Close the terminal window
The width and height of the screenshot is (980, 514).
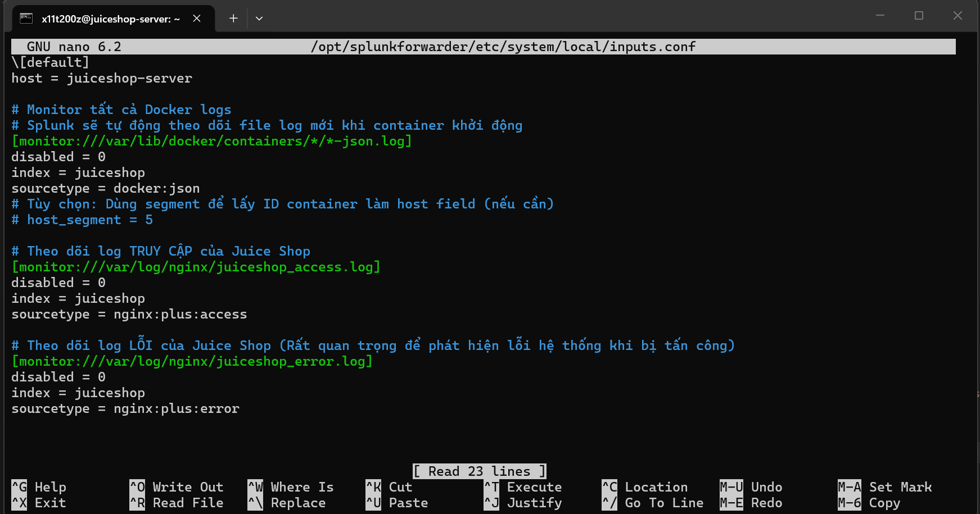click(x=958, y=16)
